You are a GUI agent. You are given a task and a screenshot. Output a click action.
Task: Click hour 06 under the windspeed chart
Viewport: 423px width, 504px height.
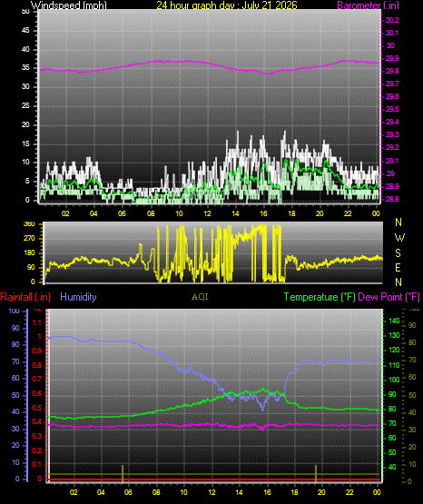(x=122, y=213)
